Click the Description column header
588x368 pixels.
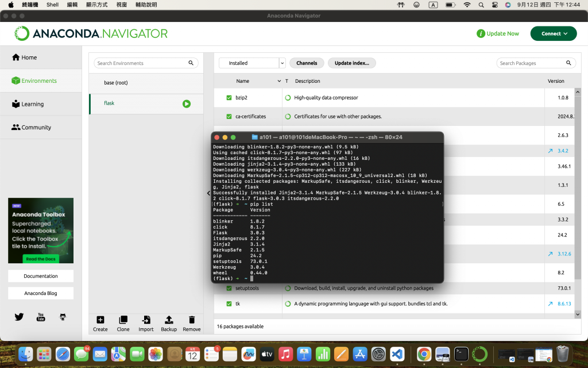click(x=308, y=81)
